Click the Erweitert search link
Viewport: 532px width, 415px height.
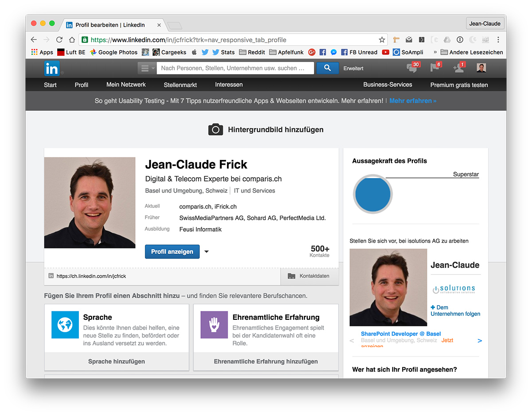coord(353,68)
